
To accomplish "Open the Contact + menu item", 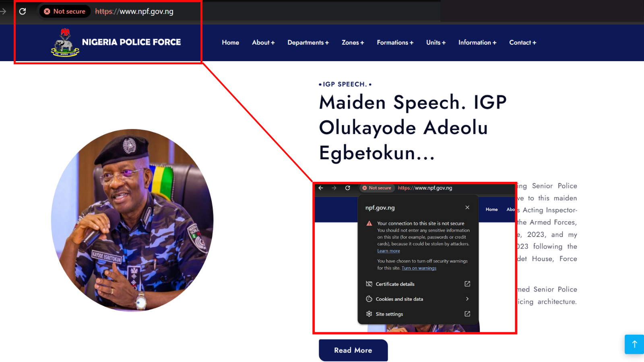I will click(x=522, y=43).
